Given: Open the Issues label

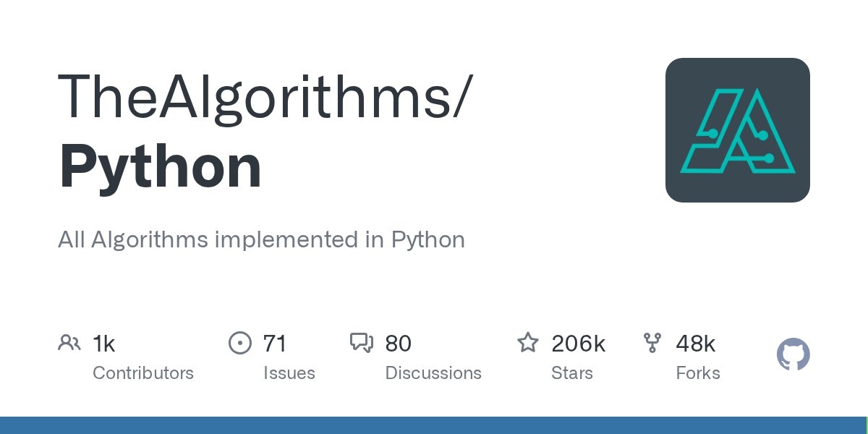Looking at the screenshot, I should 289,373.
